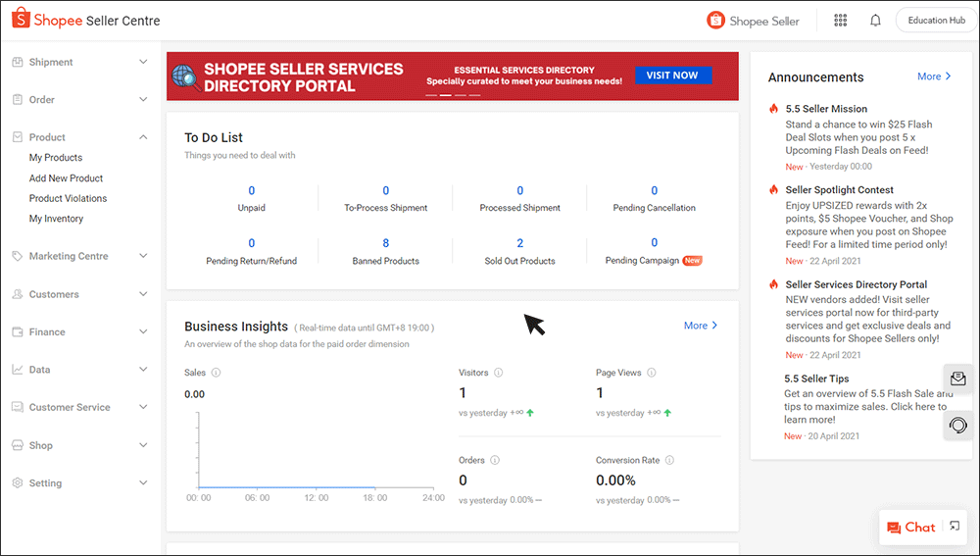Click the Setting gear icon
Viewport: 980px width, 556px height.
[x=18, y=482]
